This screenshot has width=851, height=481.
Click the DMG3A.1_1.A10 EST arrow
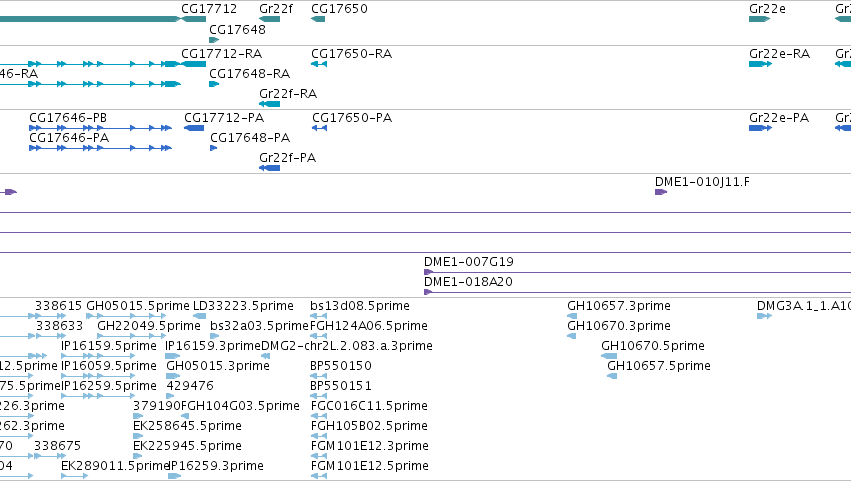(x=764, y=316)
